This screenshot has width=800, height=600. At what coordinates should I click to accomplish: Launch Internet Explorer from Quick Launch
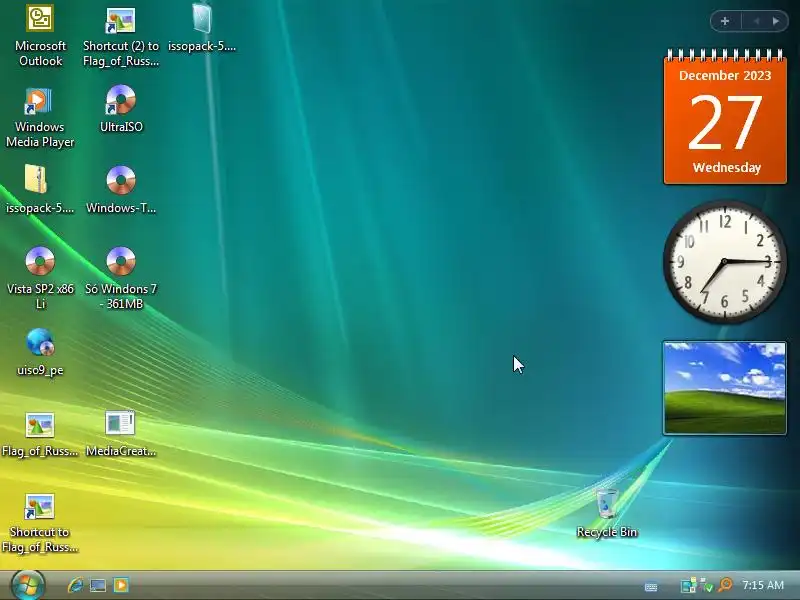[x=76, y=585]
